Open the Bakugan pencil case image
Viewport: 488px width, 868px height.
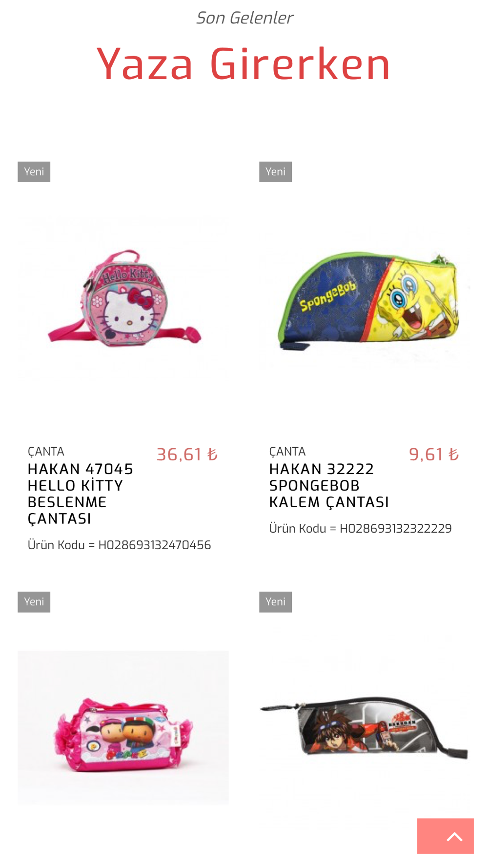pos(365,727)
